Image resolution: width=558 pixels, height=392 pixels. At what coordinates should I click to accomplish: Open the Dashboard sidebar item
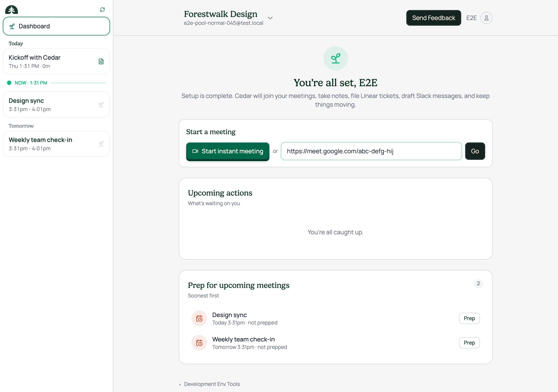[56, 26]
